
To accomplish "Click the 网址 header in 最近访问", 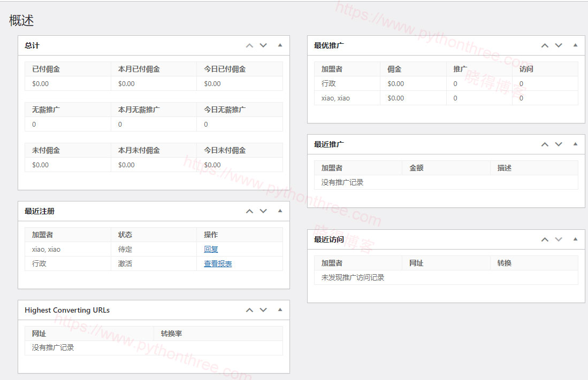I will click(x=416, y=263).
